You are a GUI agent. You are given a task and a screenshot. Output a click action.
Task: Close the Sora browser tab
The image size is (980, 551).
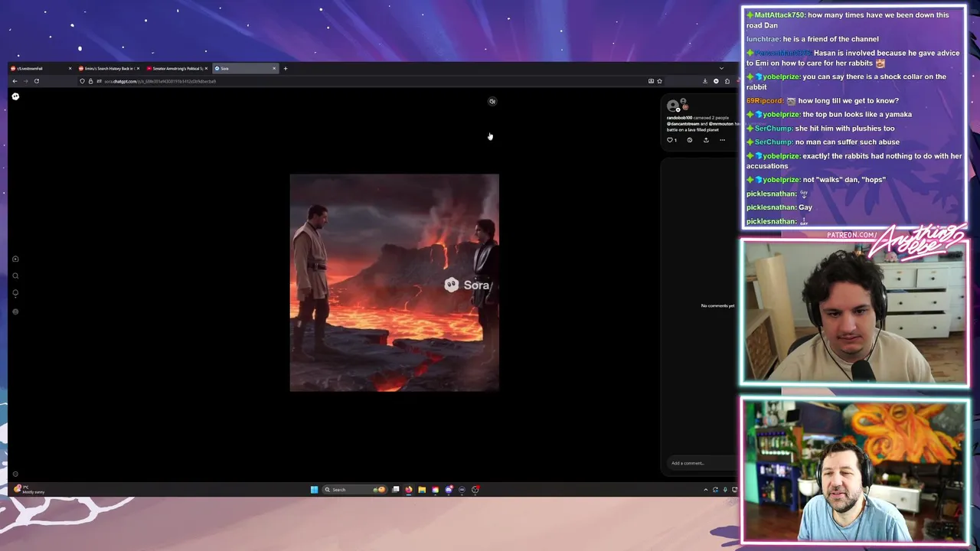click(274, 68)
